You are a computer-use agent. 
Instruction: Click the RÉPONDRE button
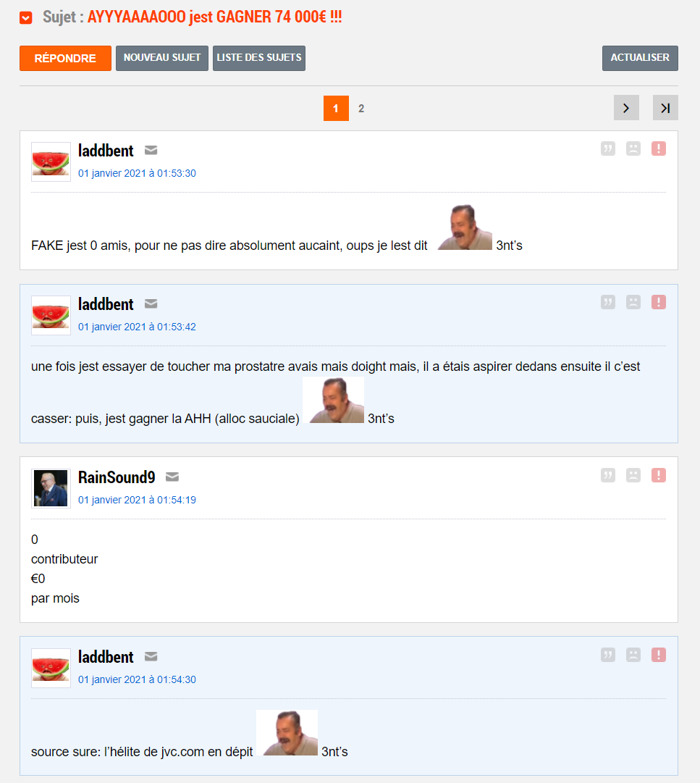pyautogui.click(x=65, y=59)
